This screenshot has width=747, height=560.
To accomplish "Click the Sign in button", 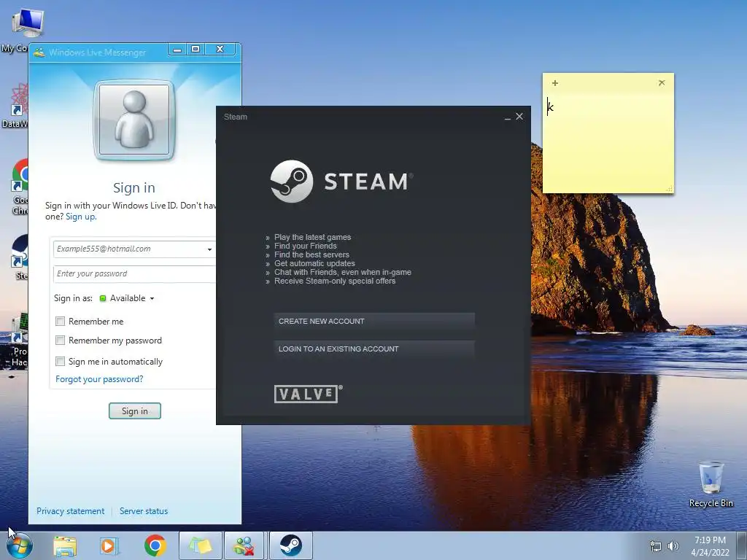I will tap(135, 411).
